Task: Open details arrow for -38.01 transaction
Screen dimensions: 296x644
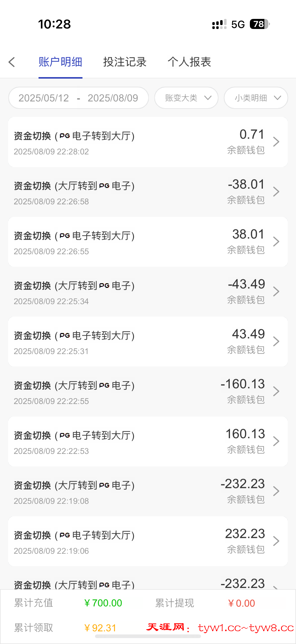Action: pyautogui.click(x=276, y=192)
